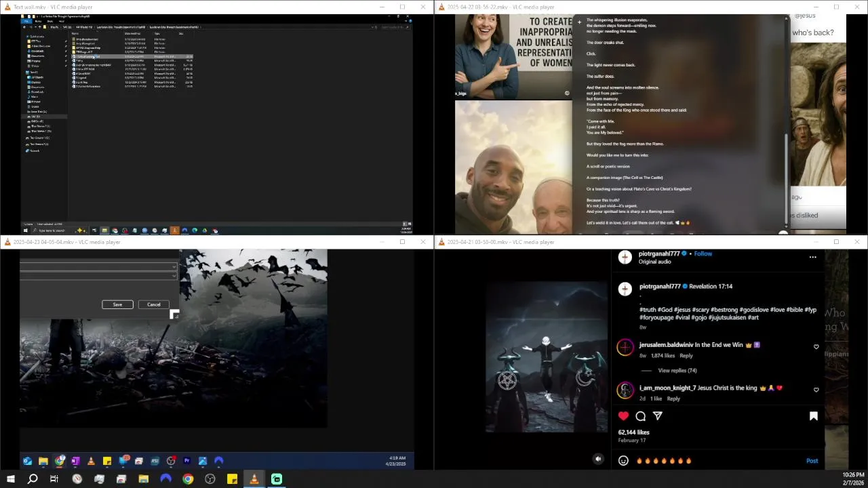Viewport: 868px width, 488px height.
Task: Reply to jerusalem.baldwiniv's comment
Action: pos(686,356)
